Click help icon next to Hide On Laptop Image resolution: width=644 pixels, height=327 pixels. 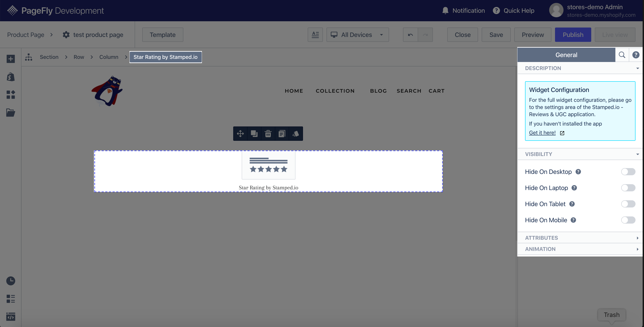(574, 188)
